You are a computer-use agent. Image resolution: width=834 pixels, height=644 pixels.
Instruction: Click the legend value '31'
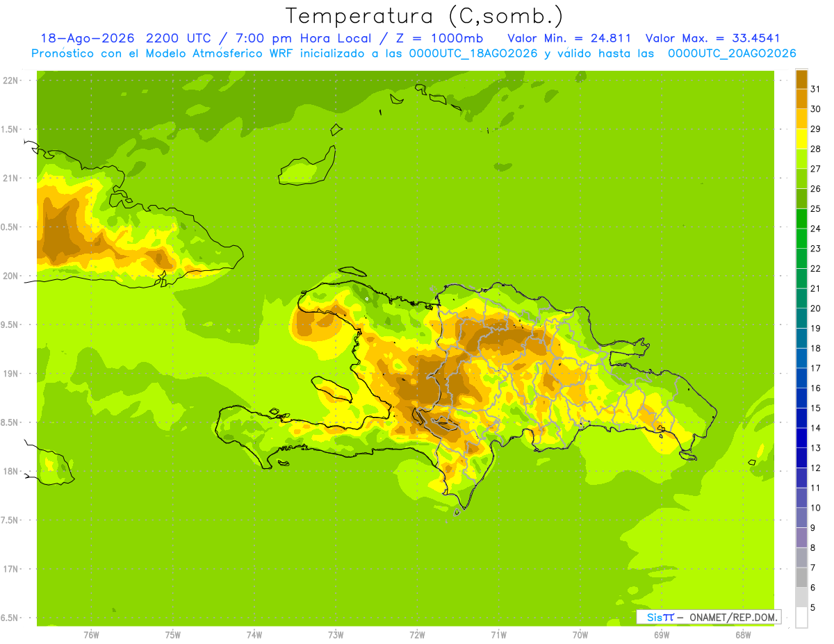coord(815,89)
